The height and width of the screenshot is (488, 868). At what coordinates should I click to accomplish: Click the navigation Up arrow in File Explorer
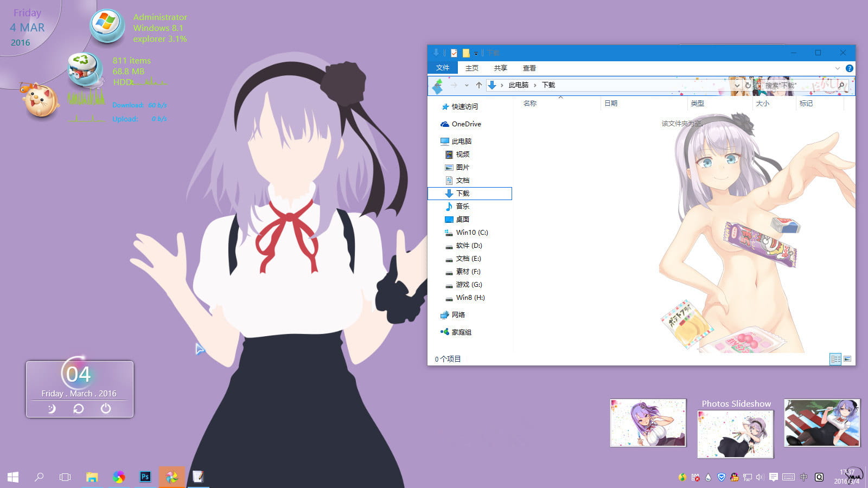[x=479, y=85]
